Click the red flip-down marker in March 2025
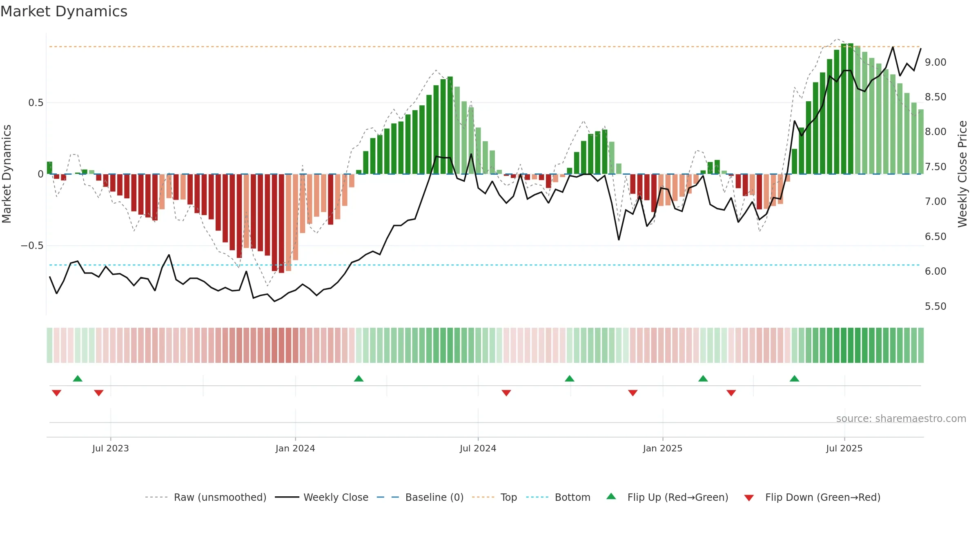 [x=731, y=393]
